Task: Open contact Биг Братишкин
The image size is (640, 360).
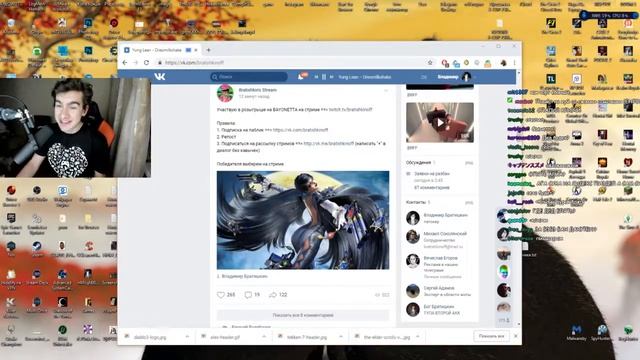Action: point(439,307)
